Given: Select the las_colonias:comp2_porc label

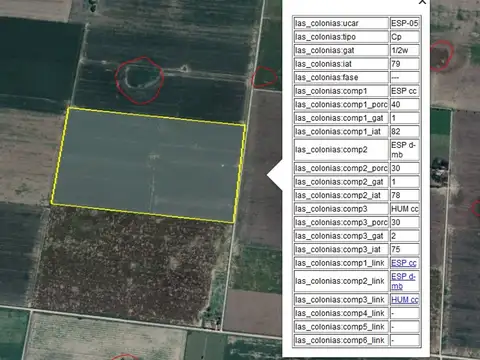Looking at the screenshot, I should pos(341,168).
